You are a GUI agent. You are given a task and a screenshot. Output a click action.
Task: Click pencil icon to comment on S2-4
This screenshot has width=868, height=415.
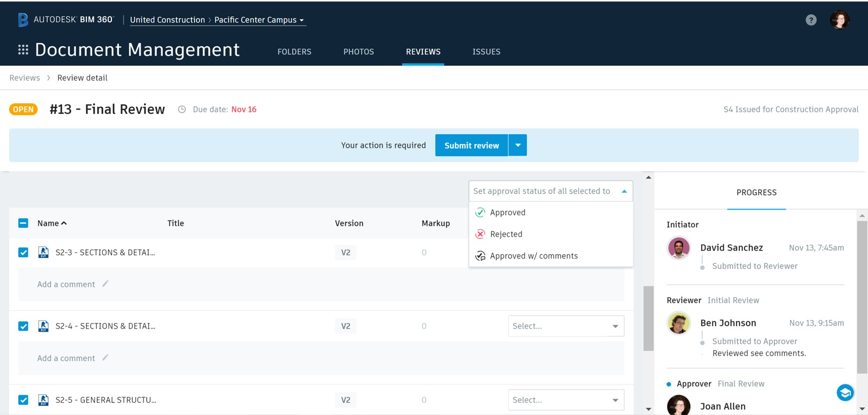click(105, 358)
